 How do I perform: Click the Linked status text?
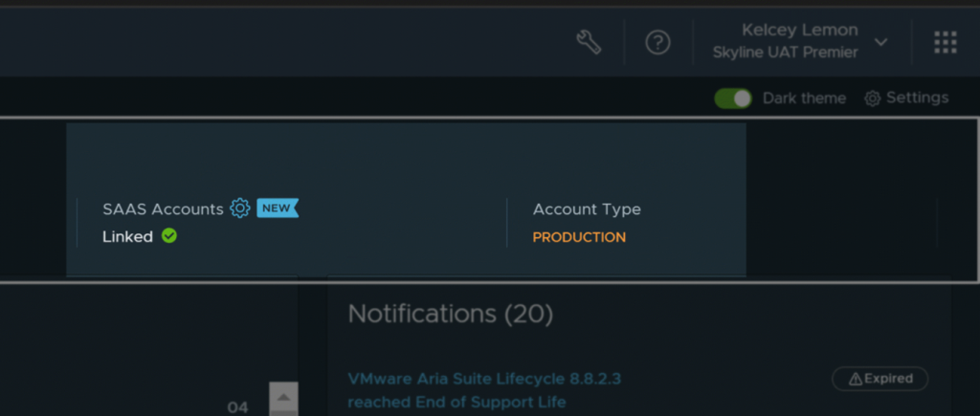pyautogui.click(x=127, y=237)
